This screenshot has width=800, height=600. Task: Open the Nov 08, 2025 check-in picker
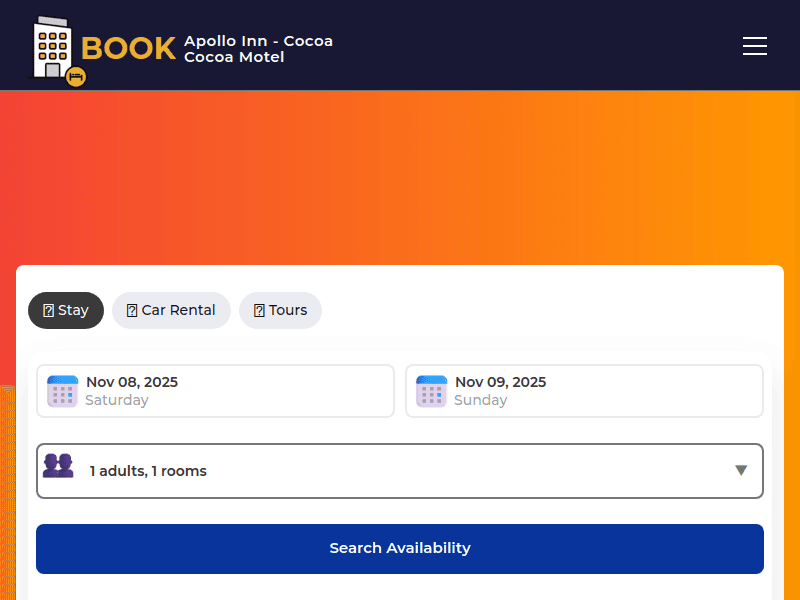(x=132, y=382)
